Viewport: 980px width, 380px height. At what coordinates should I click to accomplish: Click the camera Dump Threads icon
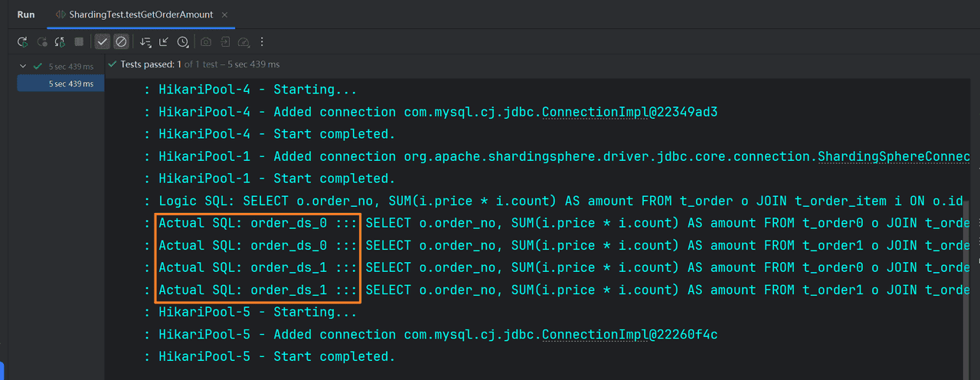click(x=206, y=42)
